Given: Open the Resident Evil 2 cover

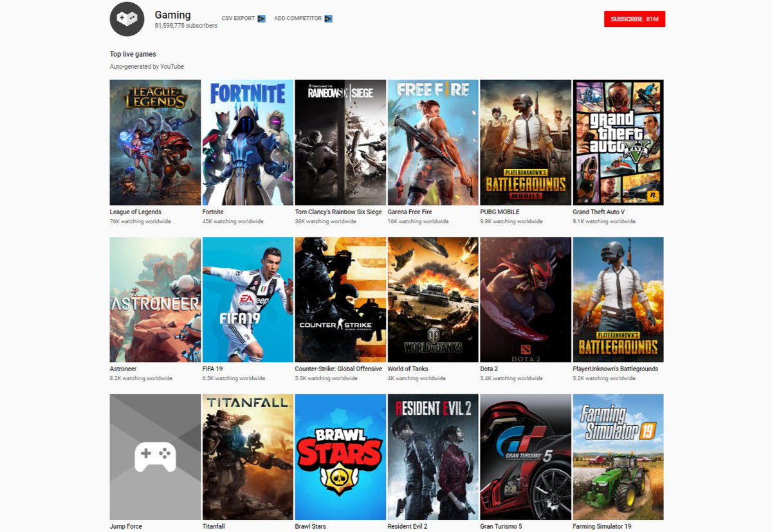Looking at the screenshot, I should tap(433, 457).
